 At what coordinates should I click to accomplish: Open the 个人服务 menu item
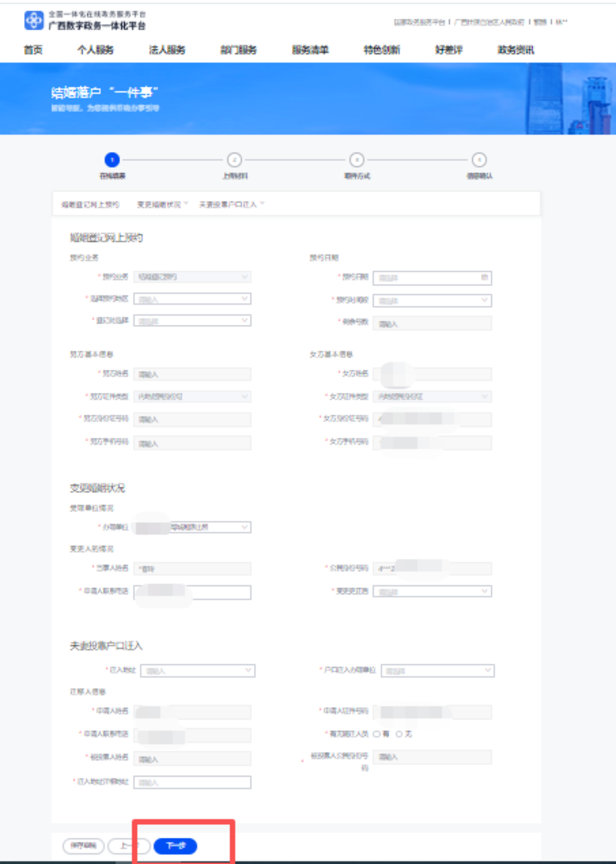point(95,50)
